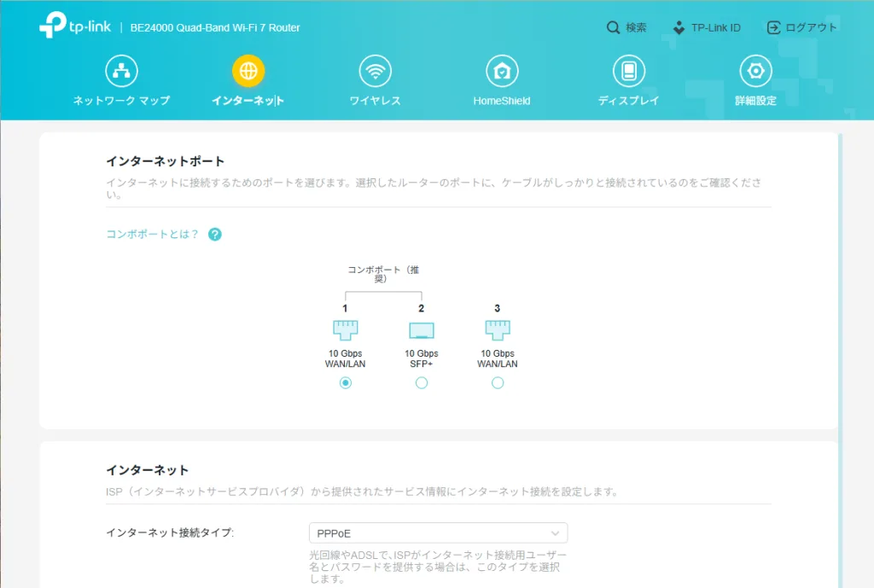874x588 pixels.
Task: Click port 1 WAN/LAN Ethernet icon
Action: (x=345, y=330)
